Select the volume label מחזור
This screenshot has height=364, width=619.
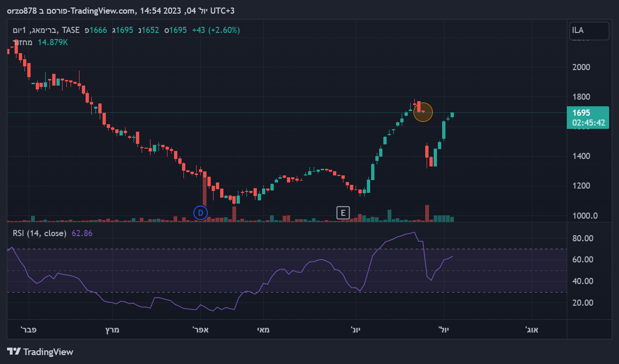23,42
